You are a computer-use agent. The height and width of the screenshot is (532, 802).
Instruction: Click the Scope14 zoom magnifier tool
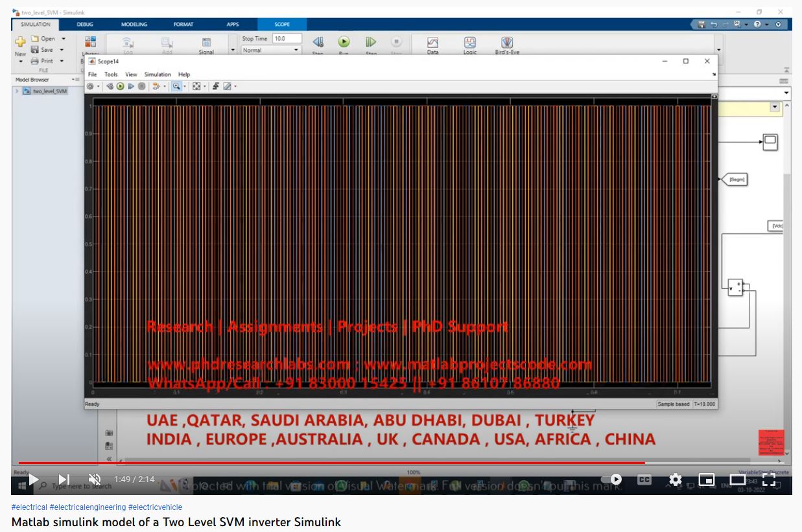[x=176, y=86]
